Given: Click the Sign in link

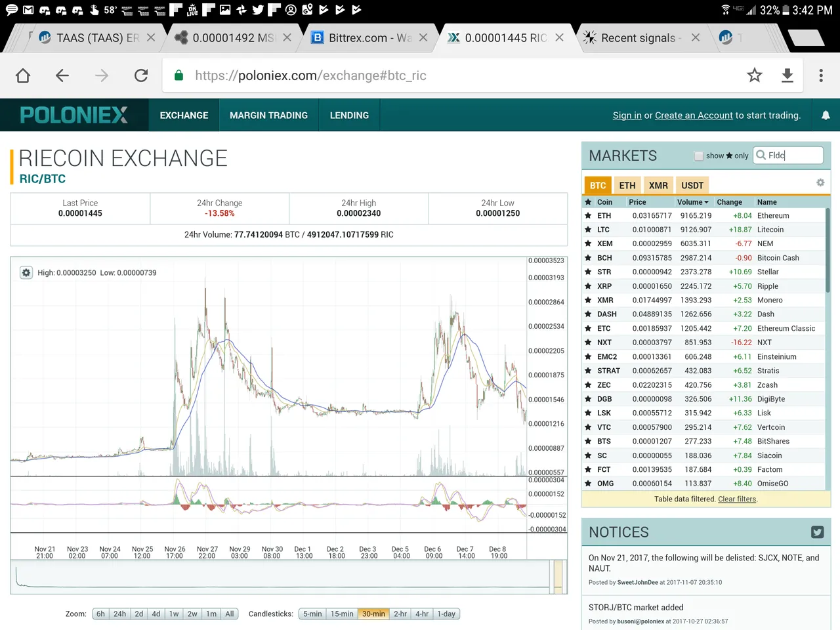Looking at the screenshot, I should 627,115.
